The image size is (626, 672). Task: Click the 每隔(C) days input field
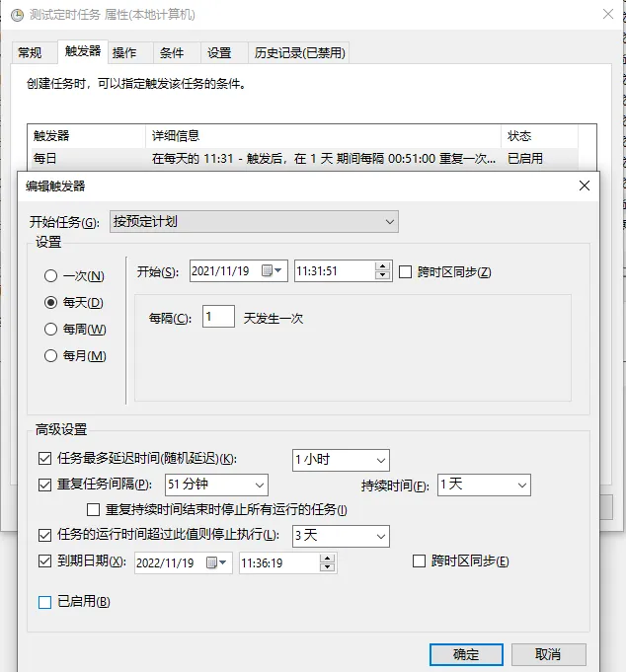click(x=218, y=317)
